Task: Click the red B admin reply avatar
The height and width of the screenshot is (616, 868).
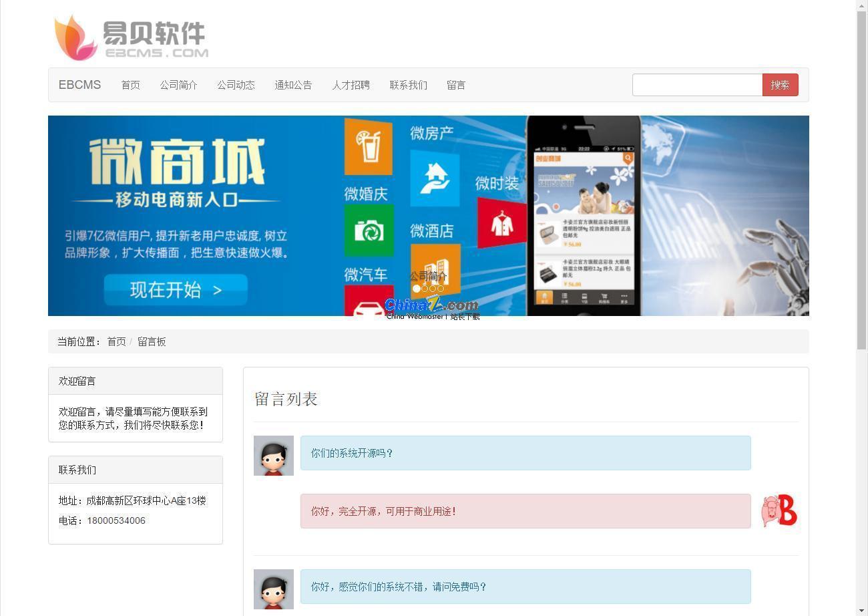Action: [x=779, y=511]
